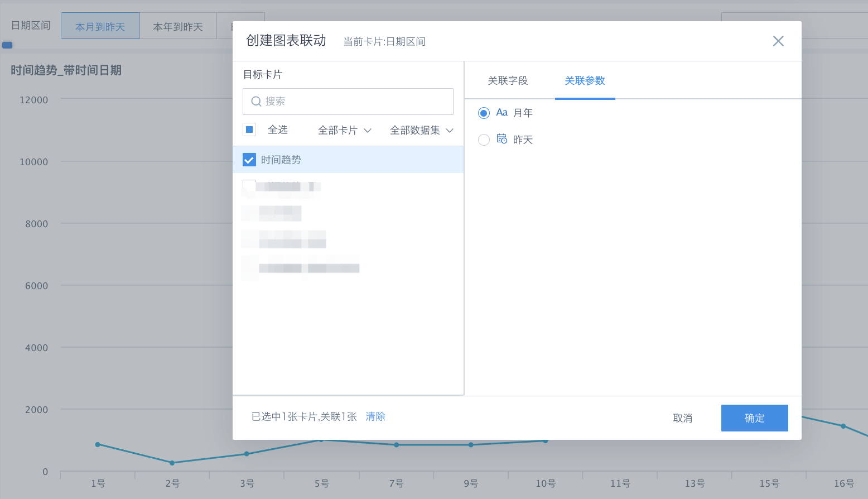
Task: Toggle the 全选 checkbox
Action: (249, 129)
